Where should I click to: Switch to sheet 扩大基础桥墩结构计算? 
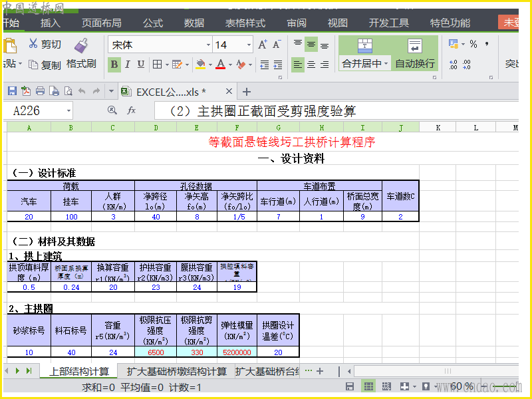(x=176, y=372)
